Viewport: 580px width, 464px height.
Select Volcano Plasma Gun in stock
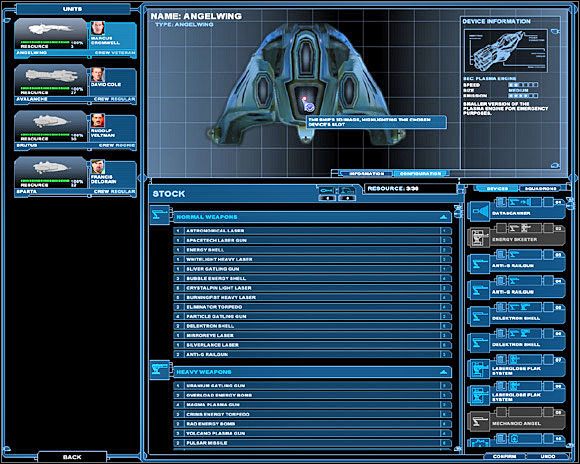coord(313,433)
